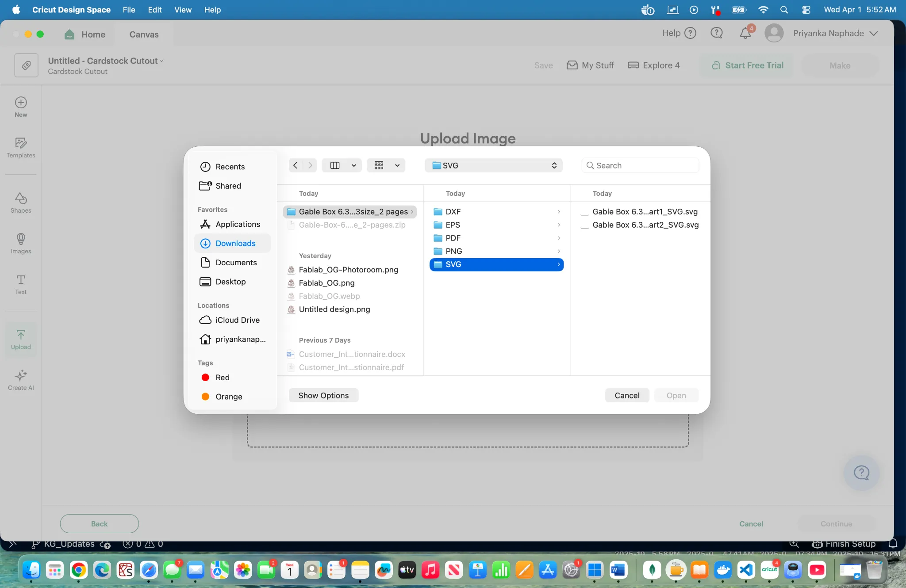The image size is (906, 588).
Task: Open Applications in the sidebar favorites
Action: (232, 224)
